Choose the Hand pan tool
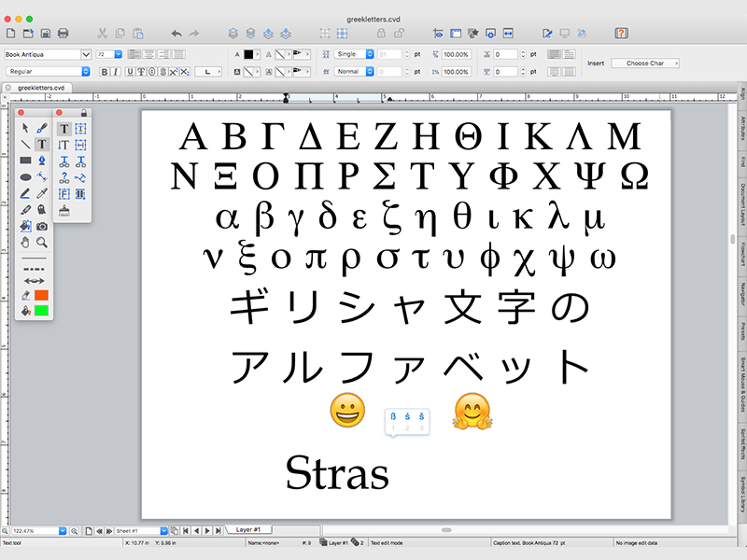Screen dimensions: 747x560 click(x=25, y=242)
